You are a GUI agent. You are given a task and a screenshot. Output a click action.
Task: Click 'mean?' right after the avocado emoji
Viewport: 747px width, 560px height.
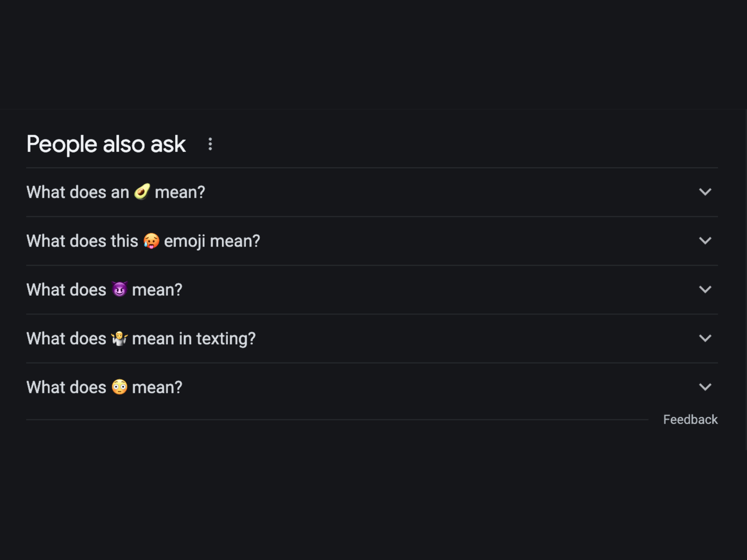point(180,192)
